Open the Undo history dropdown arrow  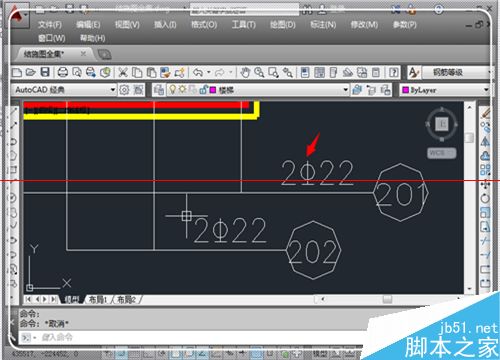click(x=209, y=72)
